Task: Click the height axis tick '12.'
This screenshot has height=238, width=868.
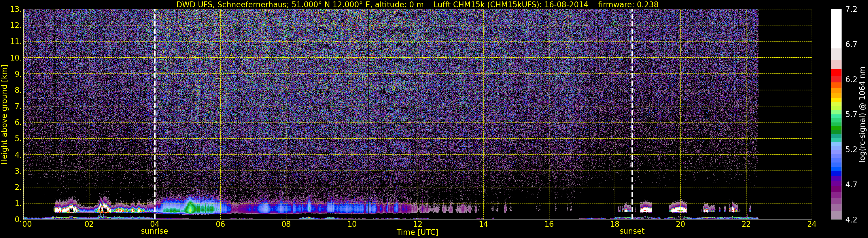Action: (16, 25)
